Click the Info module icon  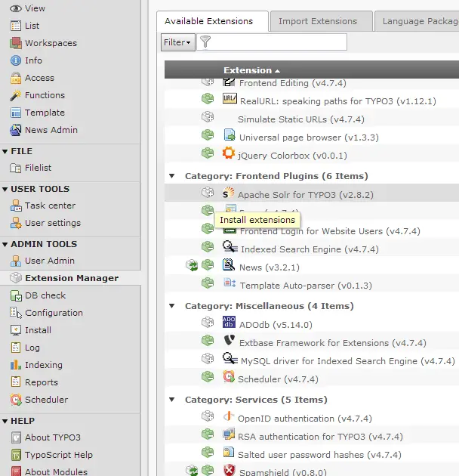tap(16, 60)
